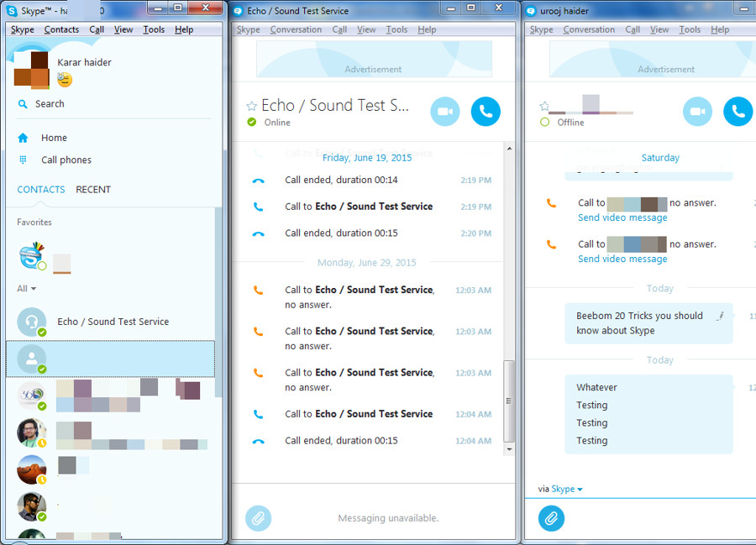Click the message input area in urooj haider window
756x545 pixels.
(x=660, y=518)
